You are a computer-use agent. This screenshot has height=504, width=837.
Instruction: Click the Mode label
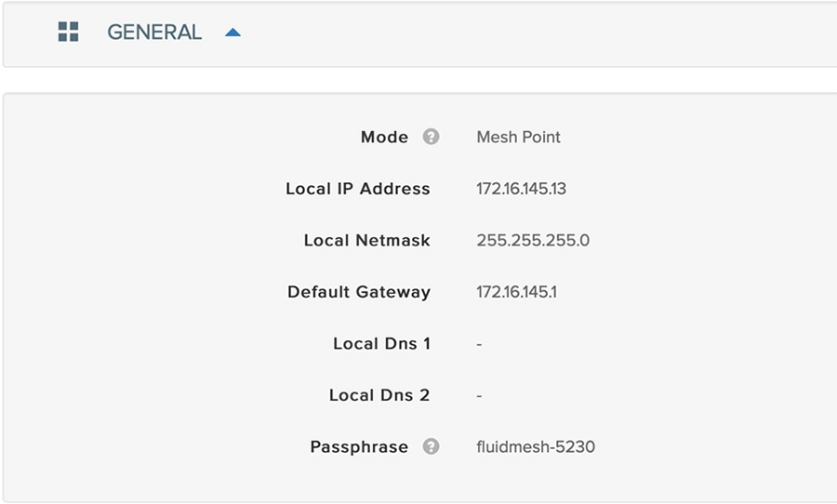pos(384,138)
